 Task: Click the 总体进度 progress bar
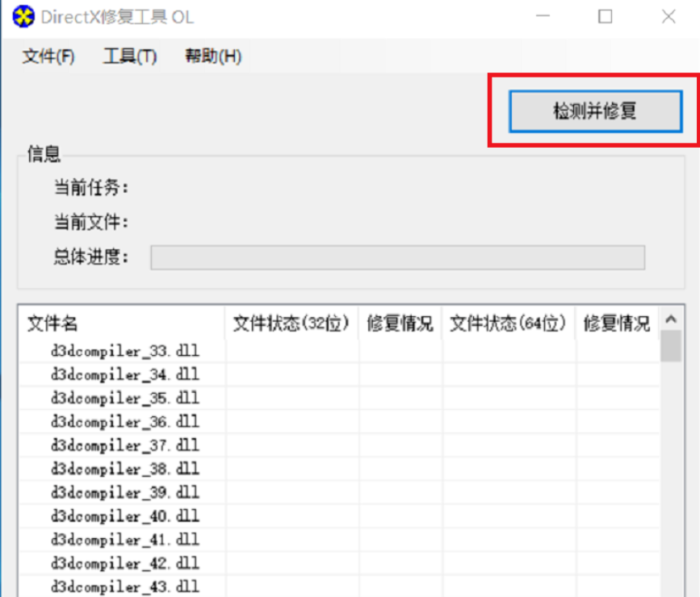[x=397, y=258]
